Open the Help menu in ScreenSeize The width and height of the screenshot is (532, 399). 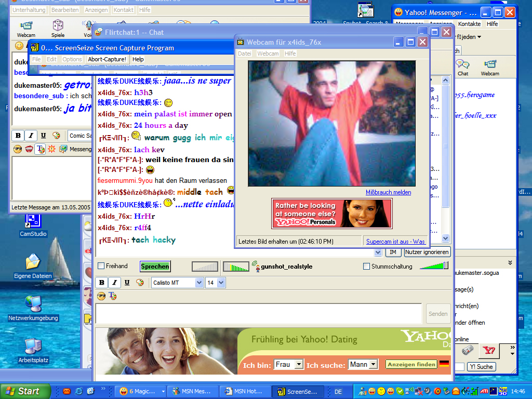coord(138,59)
